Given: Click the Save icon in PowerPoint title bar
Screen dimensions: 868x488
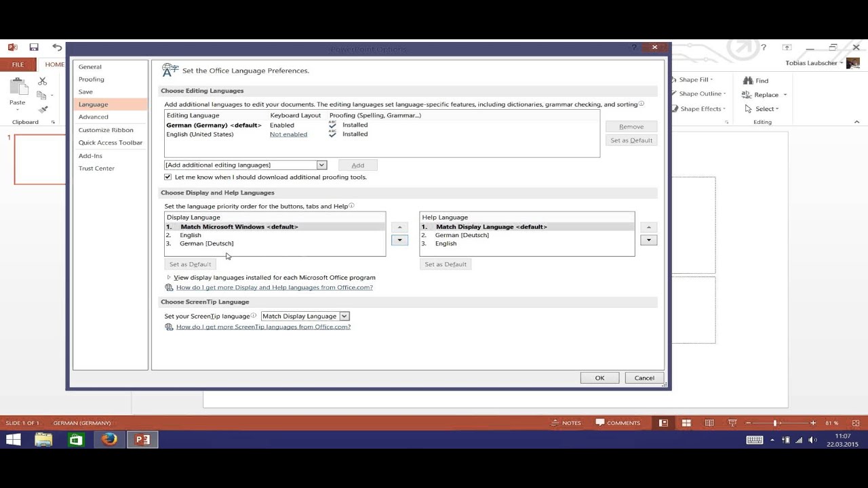Looking at the screenshot, I should pyautogui.click(x=34, y=47).
